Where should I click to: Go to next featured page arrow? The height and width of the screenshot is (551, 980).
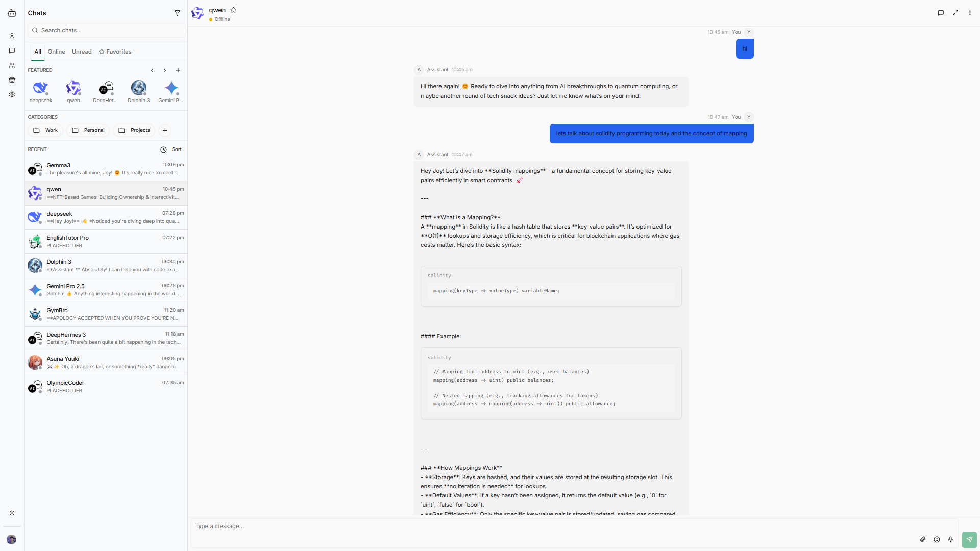165,70
